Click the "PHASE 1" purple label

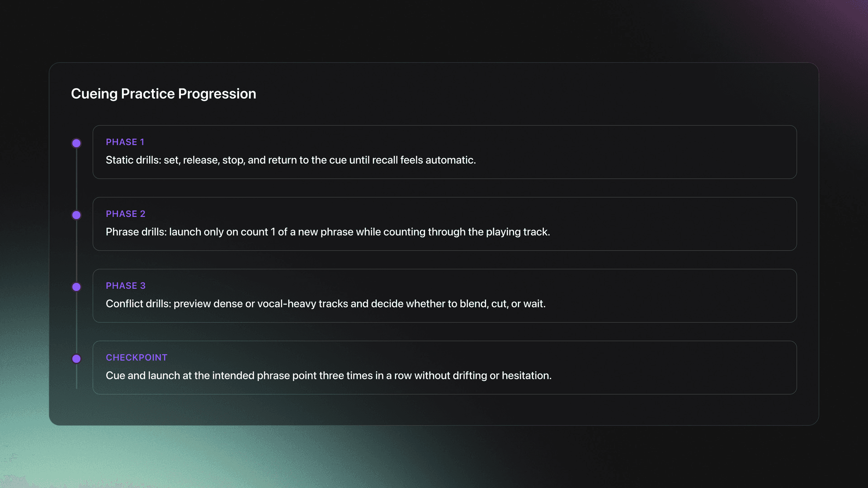125,142
